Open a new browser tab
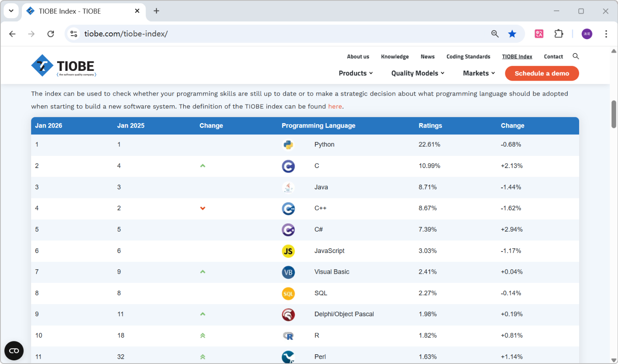Screen dimensions: 618x364 coord(156,11)
